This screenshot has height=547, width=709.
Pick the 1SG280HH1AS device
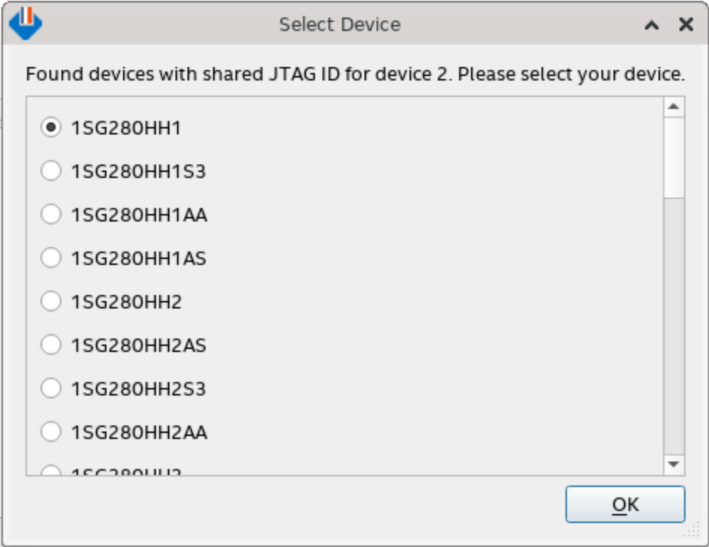tap(50, 258)
